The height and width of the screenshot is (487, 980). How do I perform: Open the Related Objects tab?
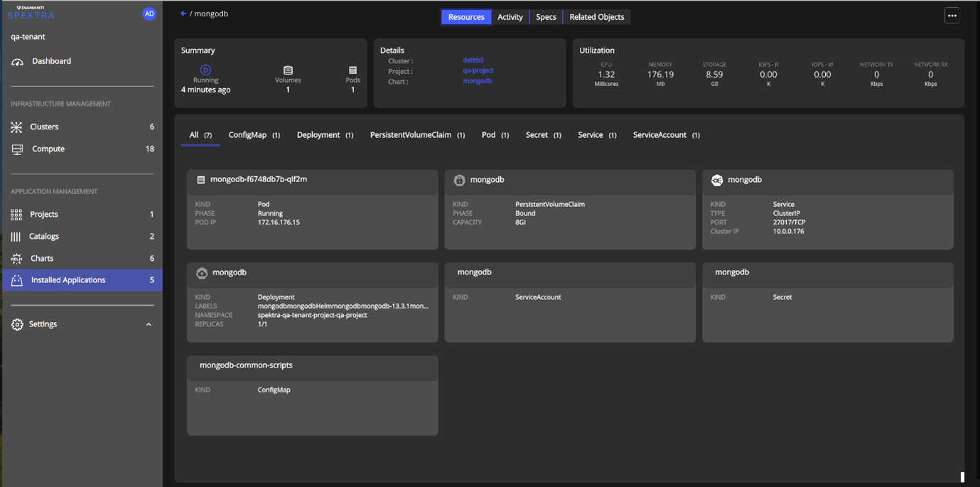(597, 17)
